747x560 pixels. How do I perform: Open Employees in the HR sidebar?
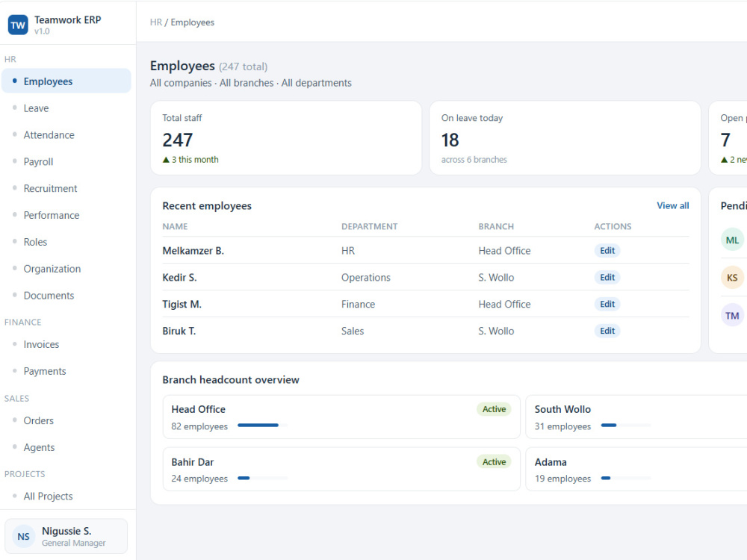(66, 81)
